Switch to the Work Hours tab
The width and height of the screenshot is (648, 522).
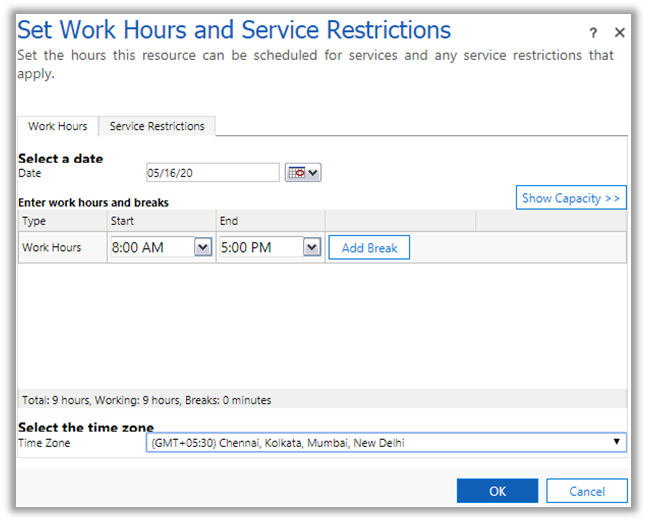(57, 126)
